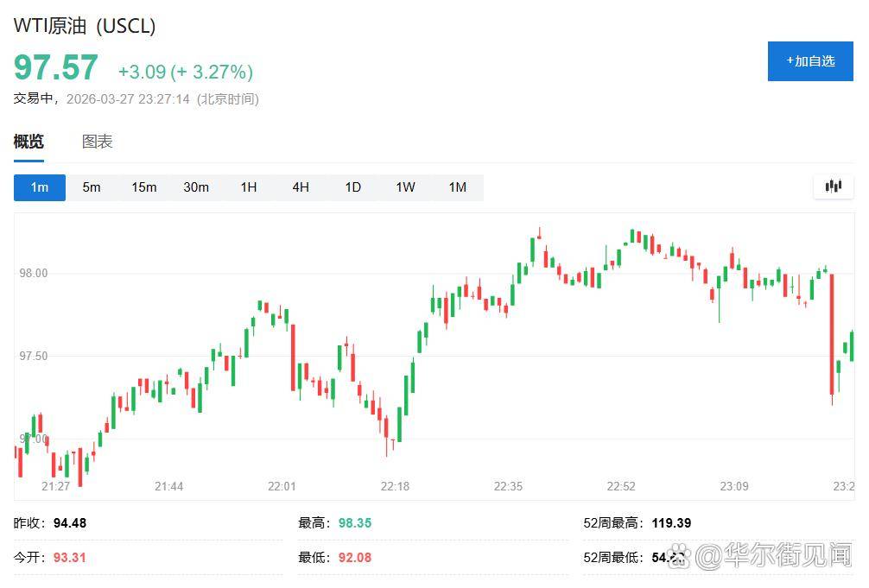869x588 pixels.
Task: Switch to the 概览 overview tab
Action: click(x=29, y=142)
